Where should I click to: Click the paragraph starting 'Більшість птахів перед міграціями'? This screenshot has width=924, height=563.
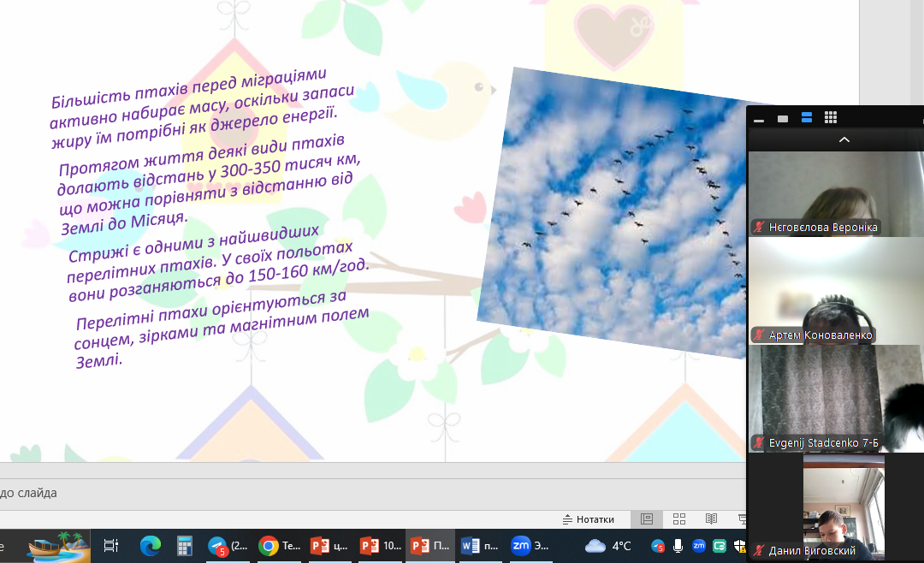pyautogui.click(x=203, y=107)
